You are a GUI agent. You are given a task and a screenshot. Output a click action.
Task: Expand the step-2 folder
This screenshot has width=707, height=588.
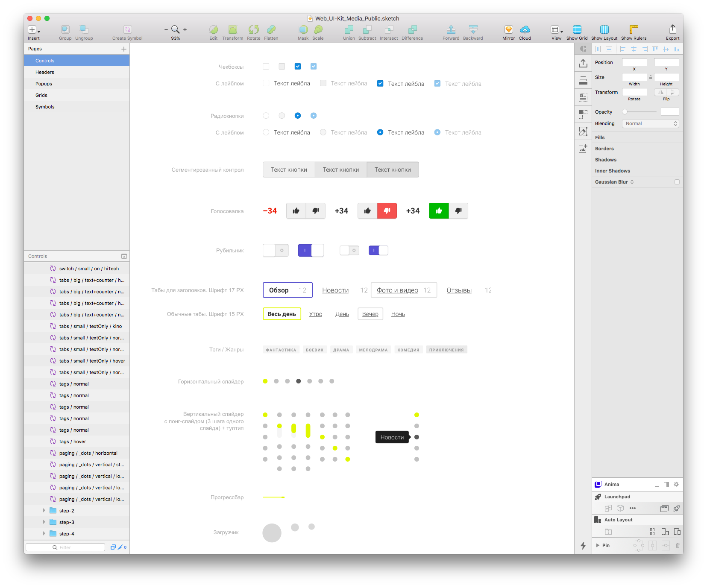(x=44, y=510)
